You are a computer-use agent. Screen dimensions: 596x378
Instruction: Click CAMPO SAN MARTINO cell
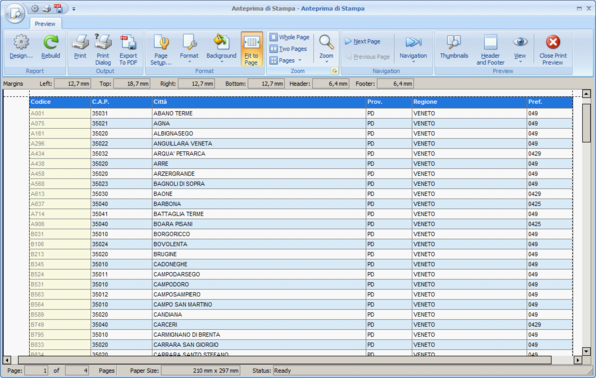coord(258,305)
